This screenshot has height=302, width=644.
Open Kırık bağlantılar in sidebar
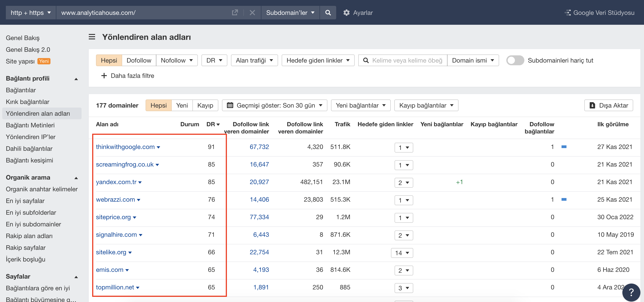[27, 102]
